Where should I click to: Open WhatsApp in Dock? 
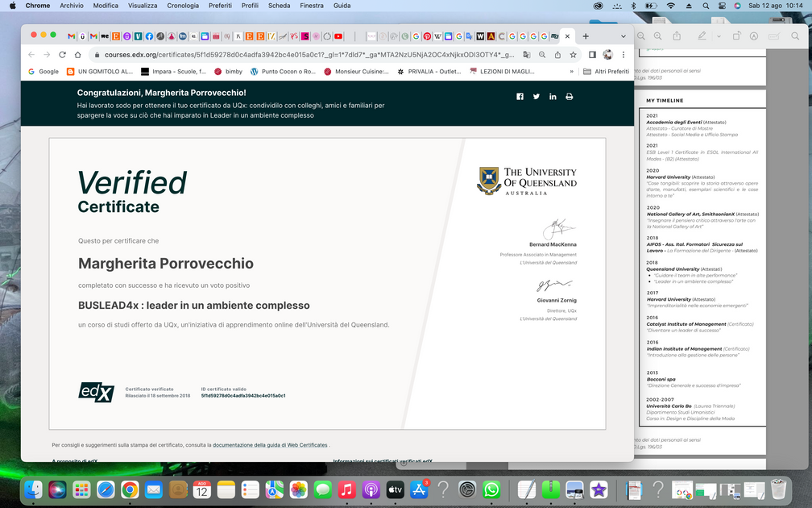pos(491,489)
